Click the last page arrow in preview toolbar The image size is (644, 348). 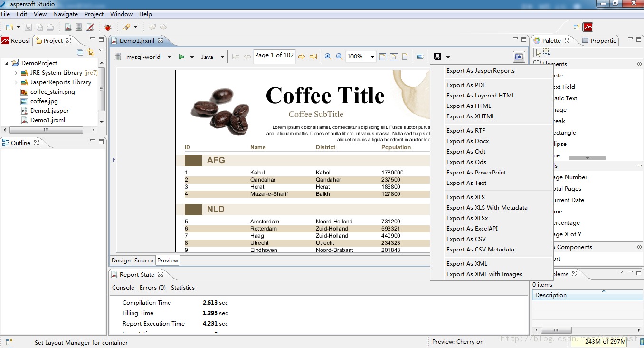pos(312,56)
